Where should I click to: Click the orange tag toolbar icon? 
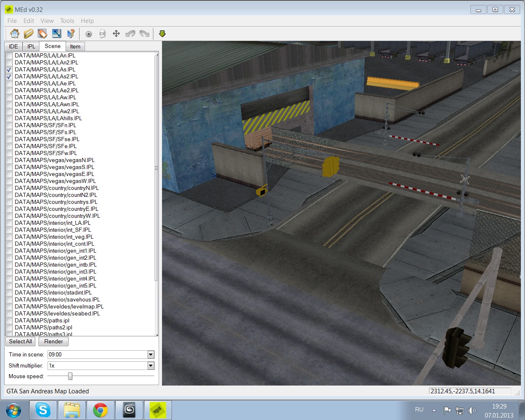42,34
